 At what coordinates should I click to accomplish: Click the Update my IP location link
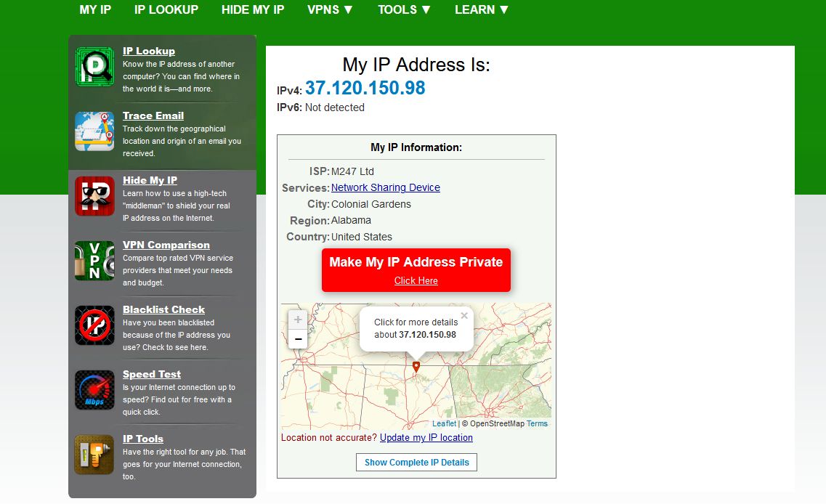click(x=426, y=438)
